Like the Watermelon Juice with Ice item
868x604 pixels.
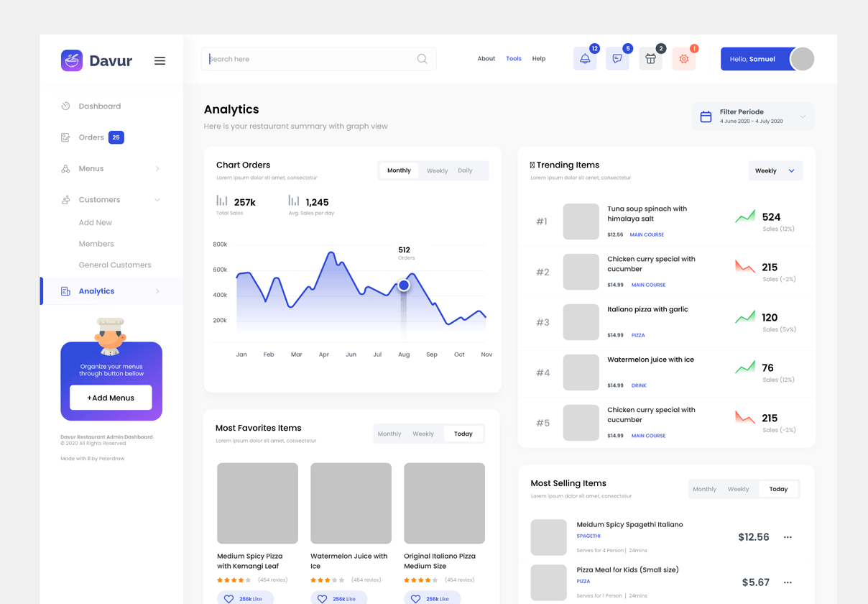coord(338,598)
